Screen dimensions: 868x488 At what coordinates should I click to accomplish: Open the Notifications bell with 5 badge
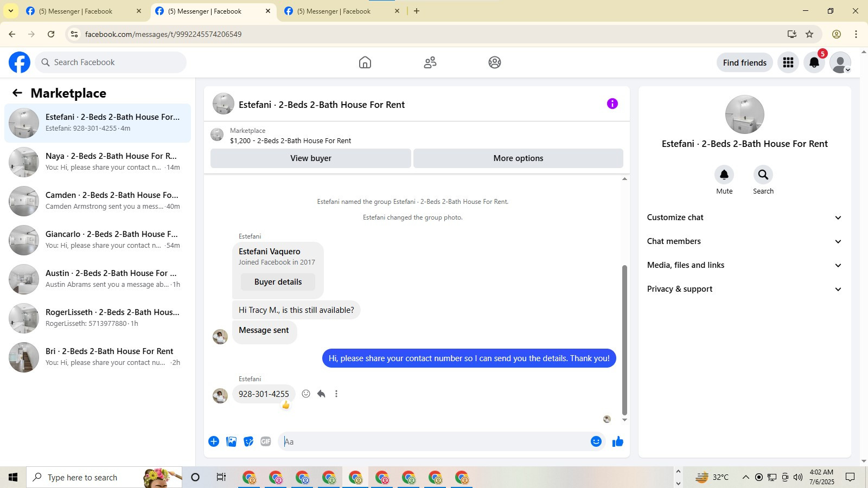pos(814,62)
